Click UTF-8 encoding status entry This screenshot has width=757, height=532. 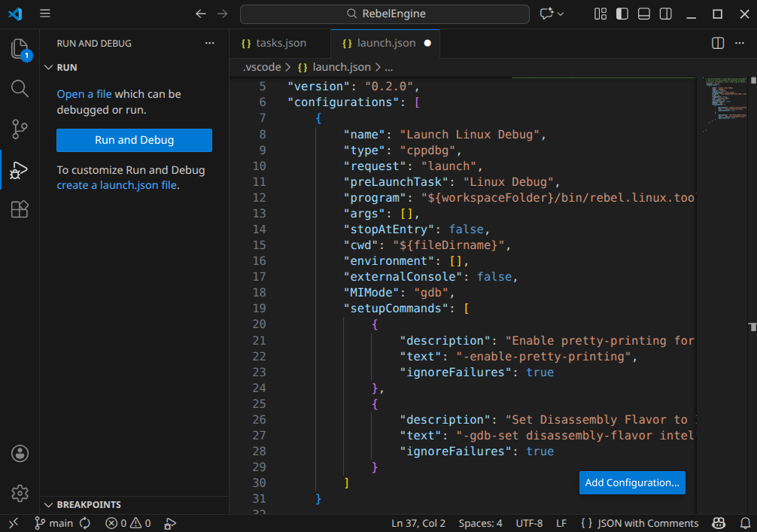pyautogui.click(x=529, y=523)
